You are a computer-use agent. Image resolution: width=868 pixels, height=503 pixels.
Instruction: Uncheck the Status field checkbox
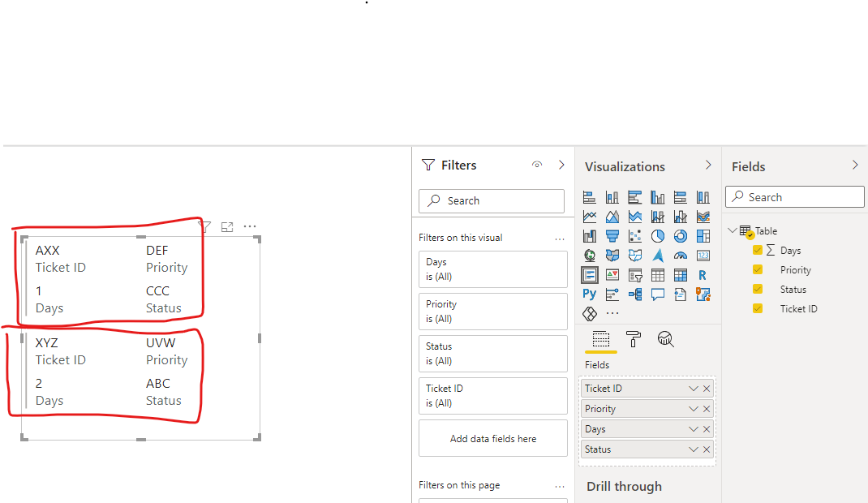point(758,289)
